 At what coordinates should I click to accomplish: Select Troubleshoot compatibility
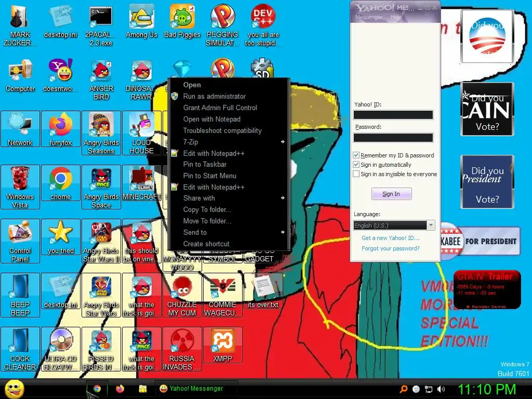[x=229, y=130]
